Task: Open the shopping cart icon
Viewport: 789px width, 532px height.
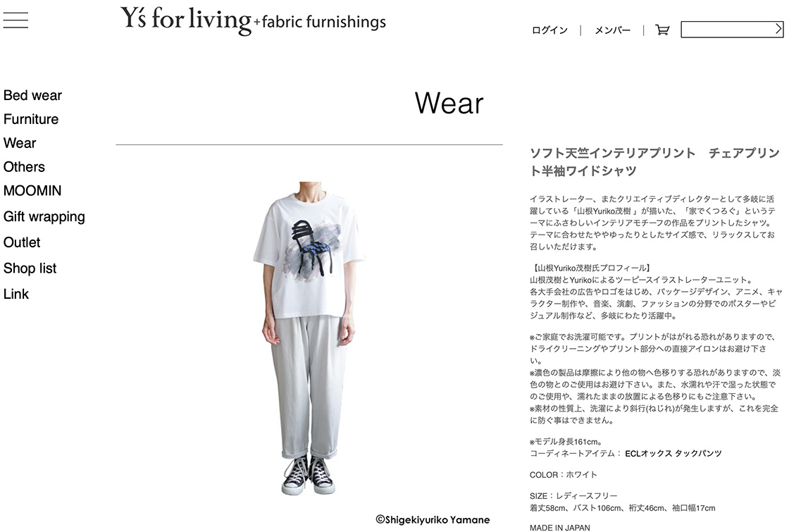Action: pos(662,30)
